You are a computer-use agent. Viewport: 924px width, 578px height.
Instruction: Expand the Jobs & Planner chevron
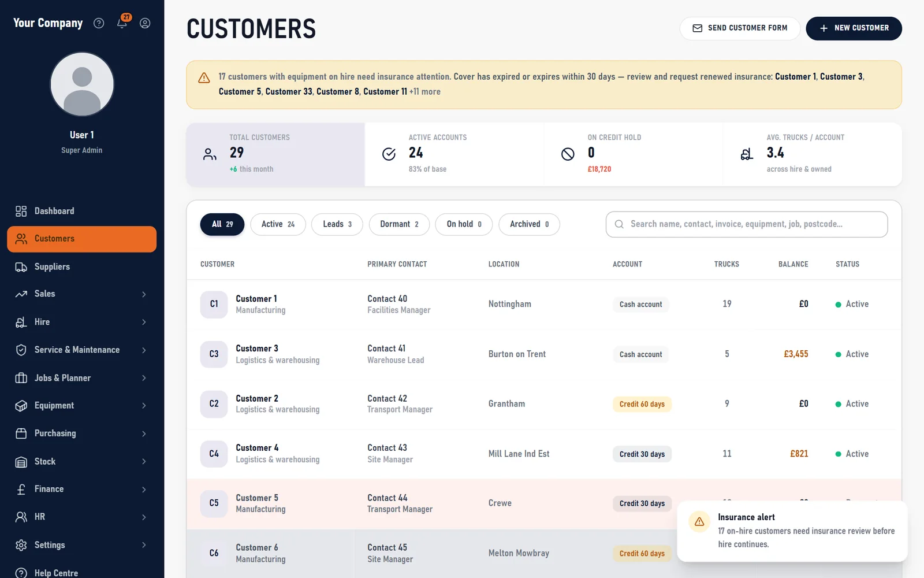pos(144,378)
